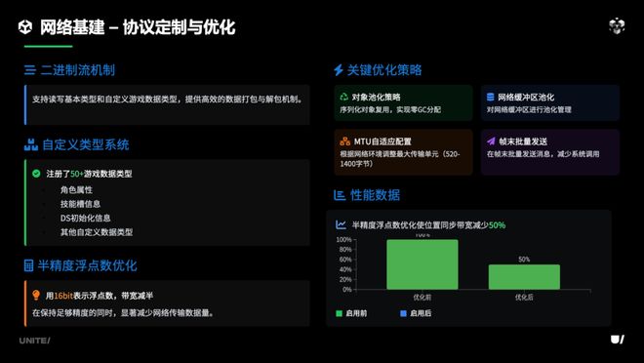The height and width of the screenshot is (363, 644).
Task: Click the chart caption ending in 带宽减少50%
Action: click(428, 224)
